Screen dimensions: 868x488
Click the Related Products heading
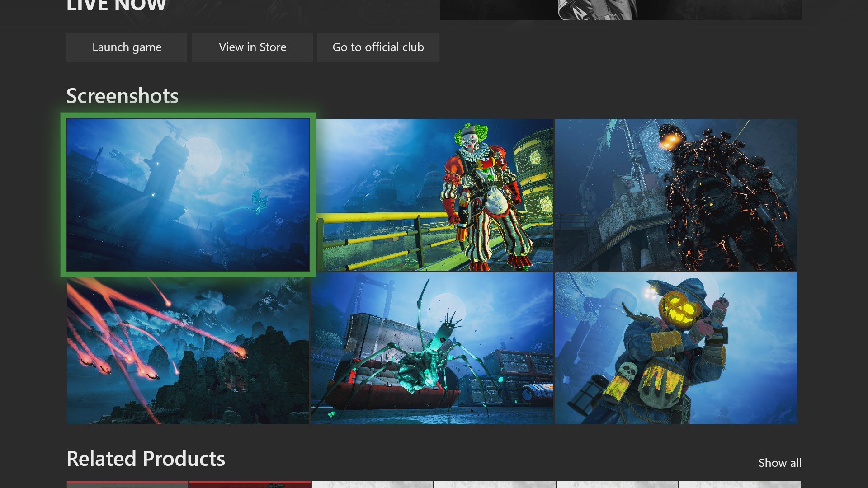[146, 459]
